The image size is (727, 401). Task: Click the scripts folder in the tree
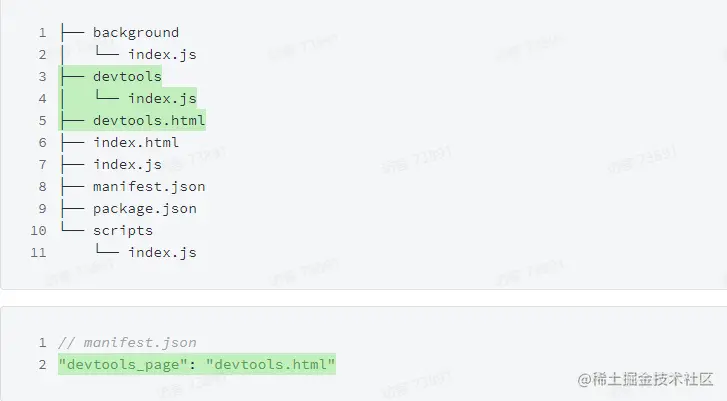[x=123, y=230]
